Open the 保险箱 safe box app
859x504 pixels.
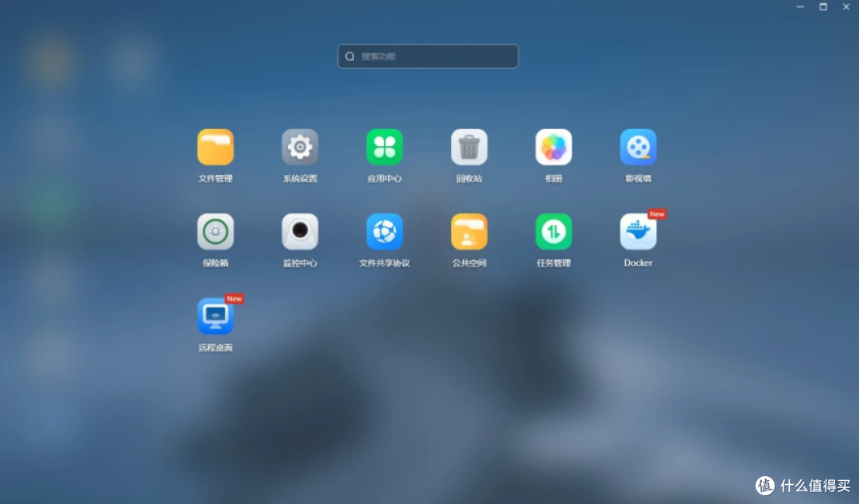216,232
